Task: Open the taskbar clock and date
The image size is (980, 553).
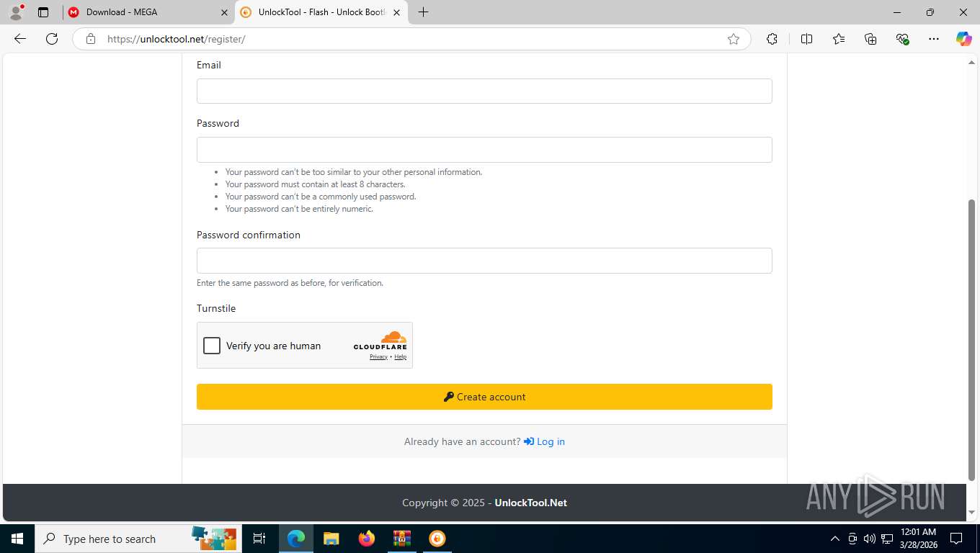Action: click(x=919, y=539)
